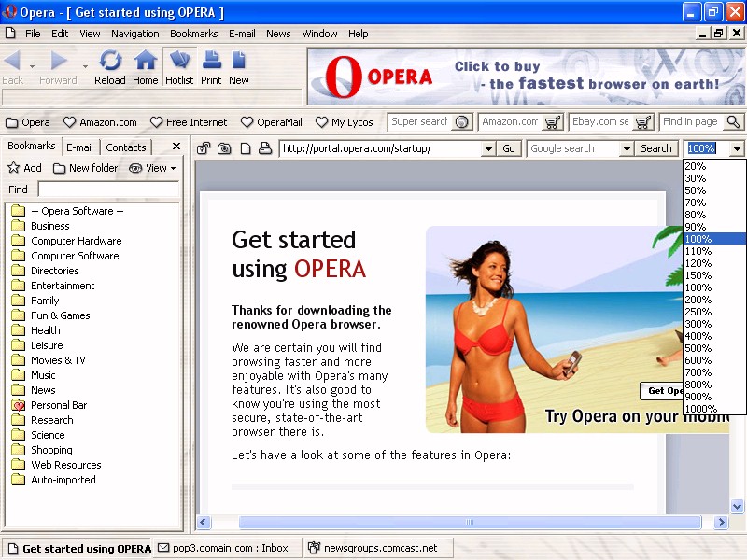
Task: Open Amazon.com personal bar bookmark
Action: point(100,122)
